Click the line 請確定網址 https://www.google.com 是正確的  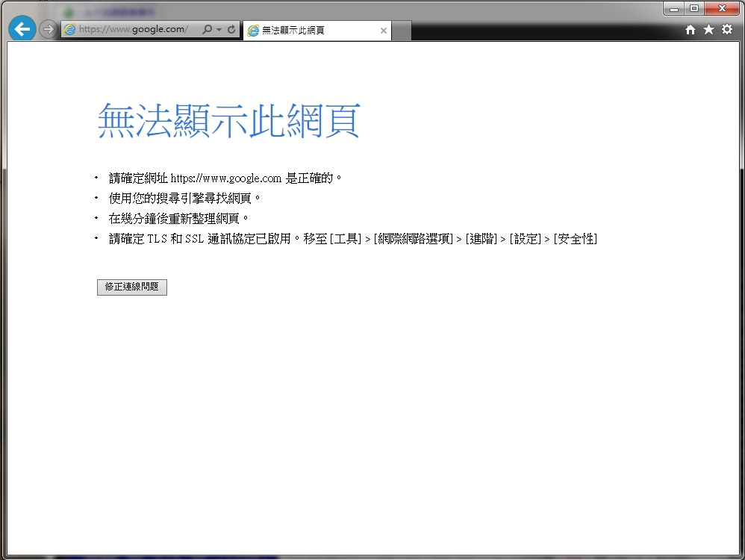point(225,178)
